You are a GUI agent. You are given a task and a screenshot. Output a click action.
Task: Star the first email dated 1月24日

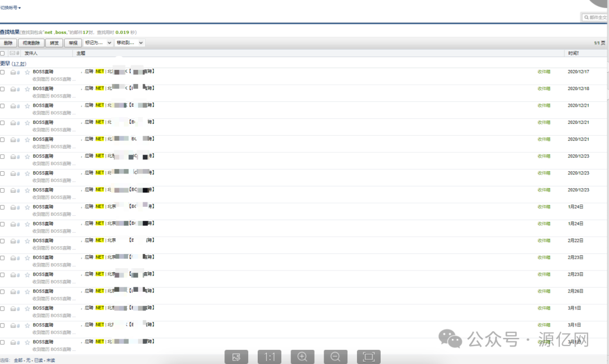(x=27, y=207)
